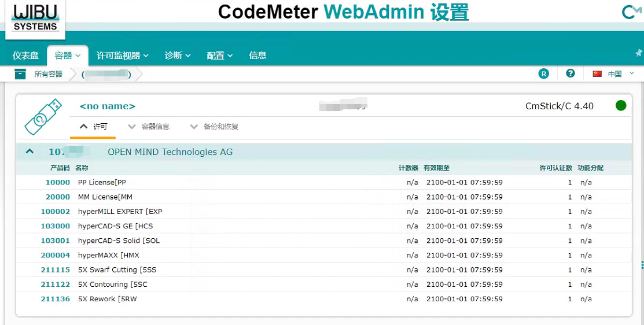The height and width of the screenshot is (325, 644).
Task: Expand the 容器信息 tab
Action: click(149, 127)
